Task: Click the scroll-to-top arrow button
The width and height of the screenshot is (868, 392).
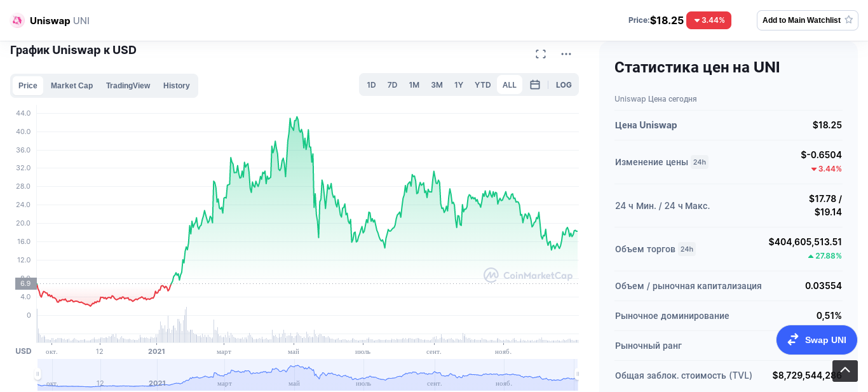Action: [x=845, y=371]
